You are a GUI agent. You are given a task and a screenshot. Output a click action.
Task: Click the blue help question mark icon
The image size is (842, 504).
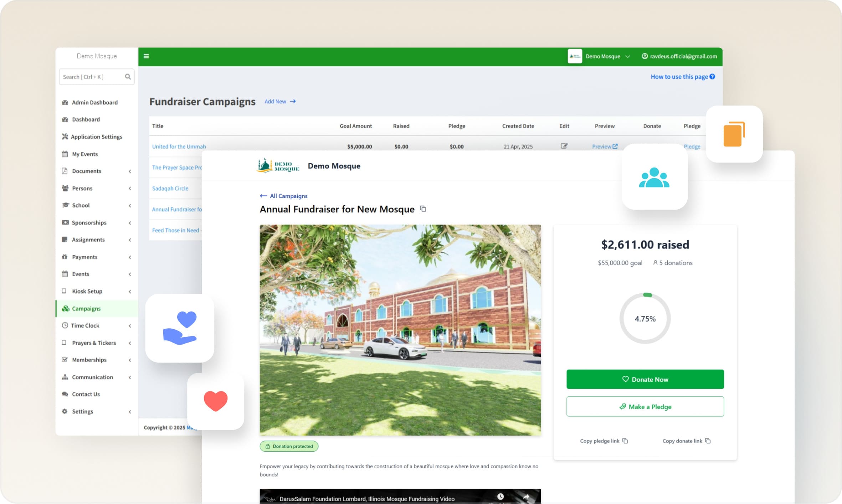coord(712,77)
